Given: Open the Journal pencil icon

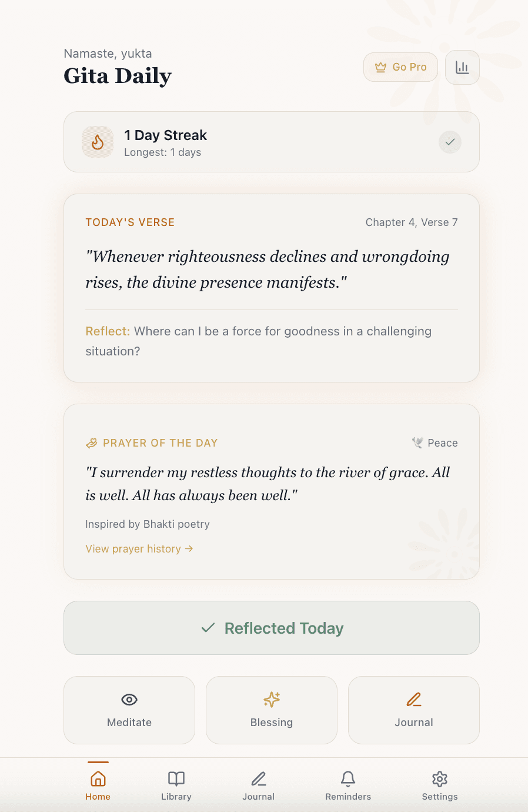Looking at the screenshot, I should (413, 699).
